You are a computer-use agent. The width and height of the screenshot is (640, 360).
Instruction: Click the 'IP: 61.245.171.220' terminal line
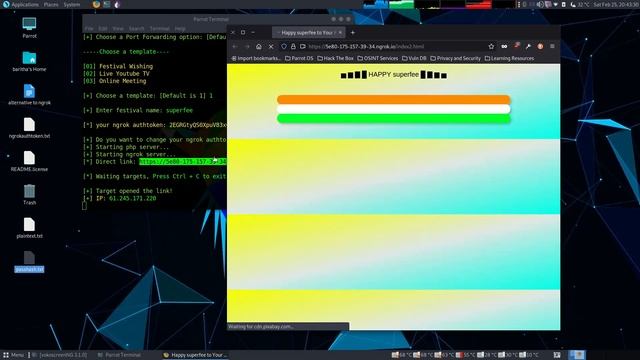[120, 198]
